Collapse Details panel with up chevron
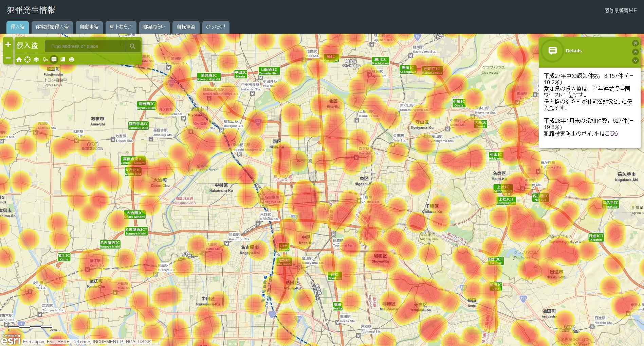Viewport: 644px width, 346px height. (x=635, y=52)
